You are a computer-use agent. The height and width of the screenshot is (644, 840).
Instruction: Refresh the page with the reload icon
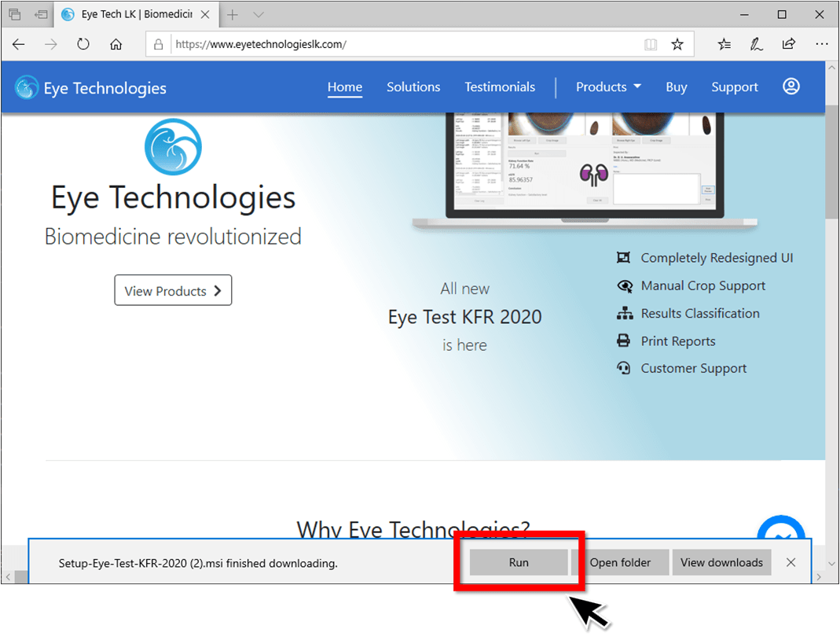[x=83, y=44]
